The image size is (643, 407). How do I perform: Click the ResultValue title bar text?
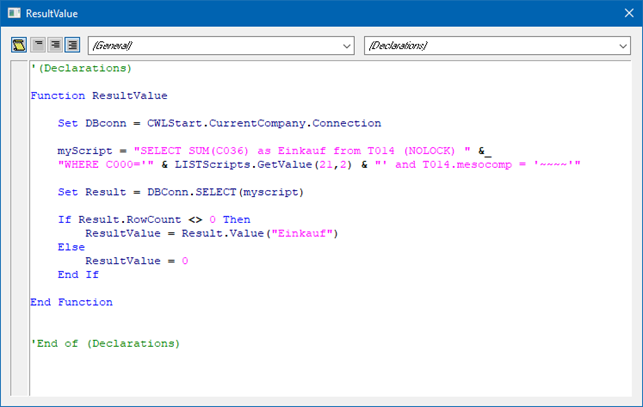[x=51, y=14]
